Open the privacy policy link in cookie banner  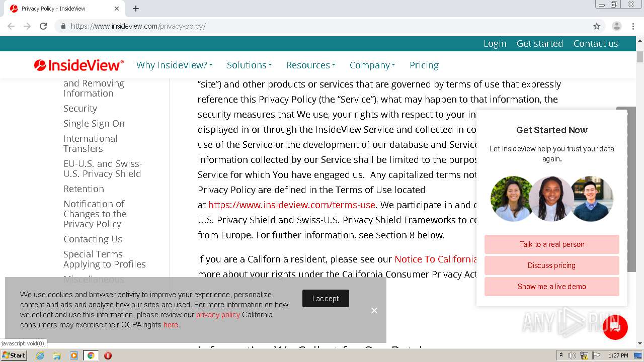[x=218, y=315]
